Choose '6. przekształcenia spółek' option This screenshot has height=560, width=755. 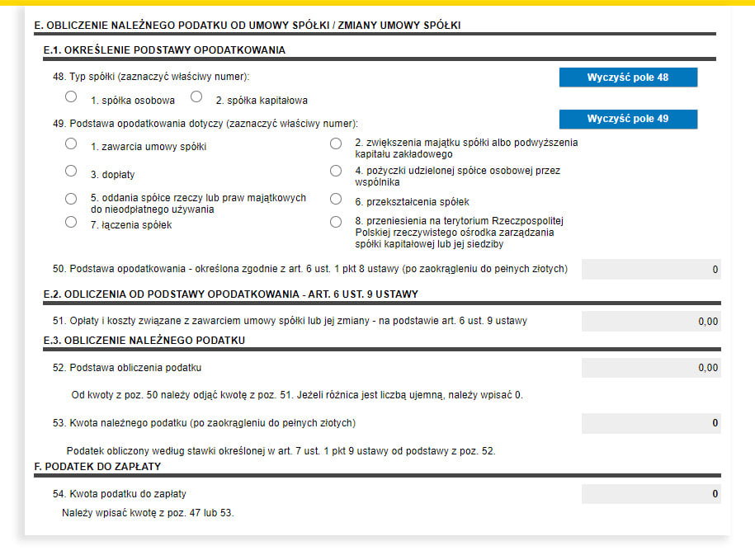pos(336,199)
